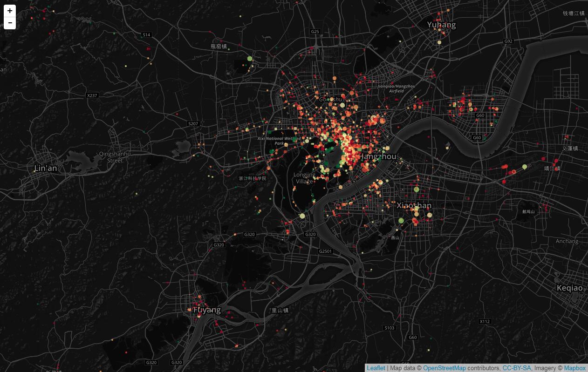Click the Yuhang city label

pyautogui.click(x=442, y=25)
